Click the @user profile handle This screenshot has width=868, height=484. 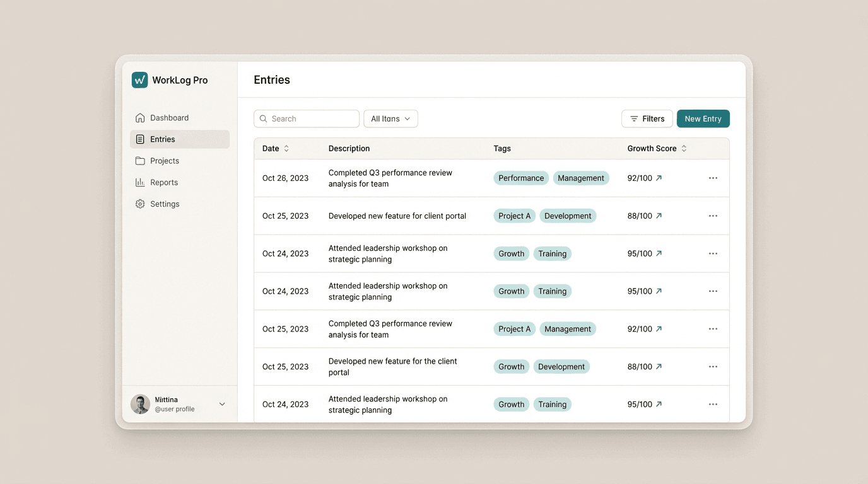pos(175,409)
